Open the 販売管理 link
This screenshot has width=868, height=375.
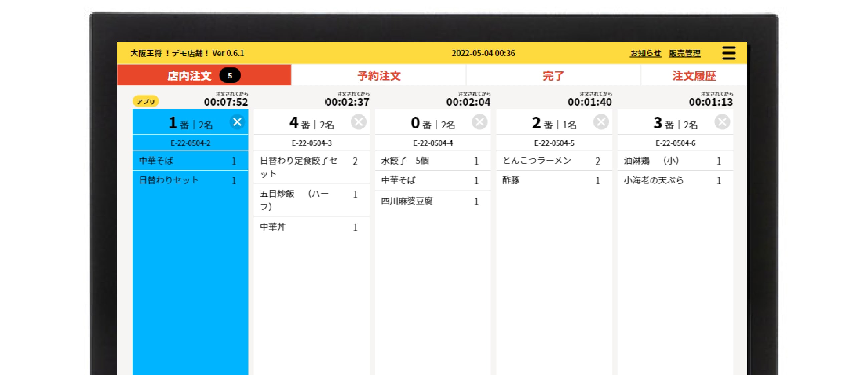(685, 53)
